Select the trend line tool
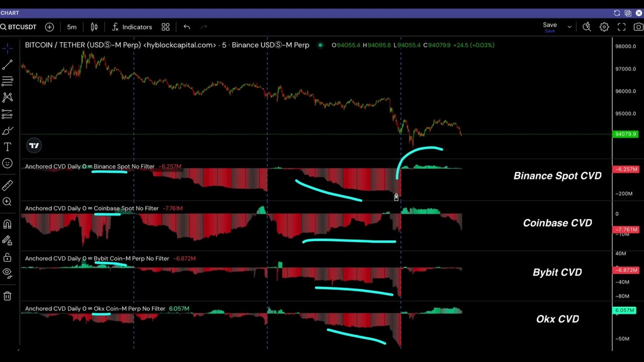The height and width of the screenshot is (362, 644). pyautogui.click(x=7, y=65)
